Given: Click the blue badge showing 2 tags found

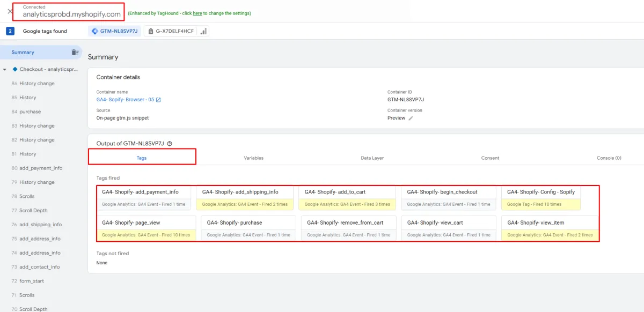Looking at the screenshot, I should [x=10, y=31].
